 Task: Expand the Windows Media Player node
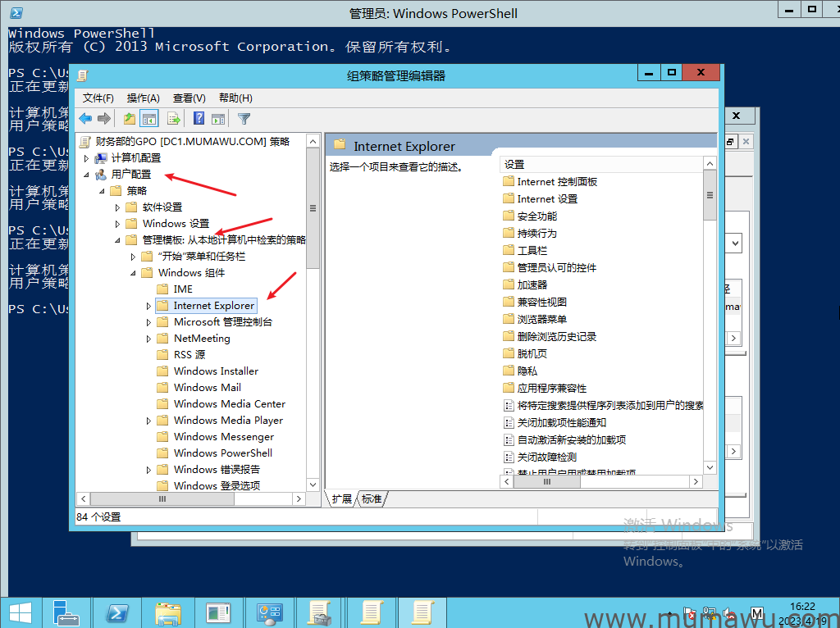[x=148, y=421]
